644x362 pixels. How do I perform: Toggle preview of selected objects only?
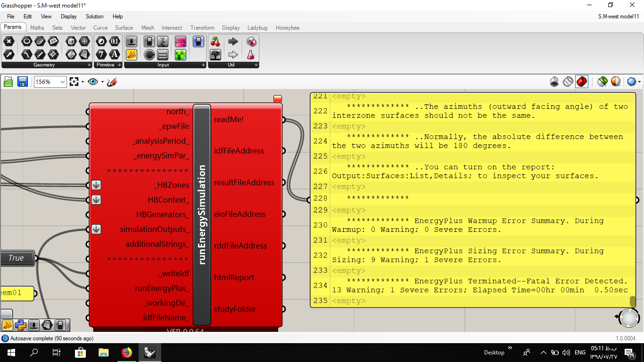coord(602,82)
